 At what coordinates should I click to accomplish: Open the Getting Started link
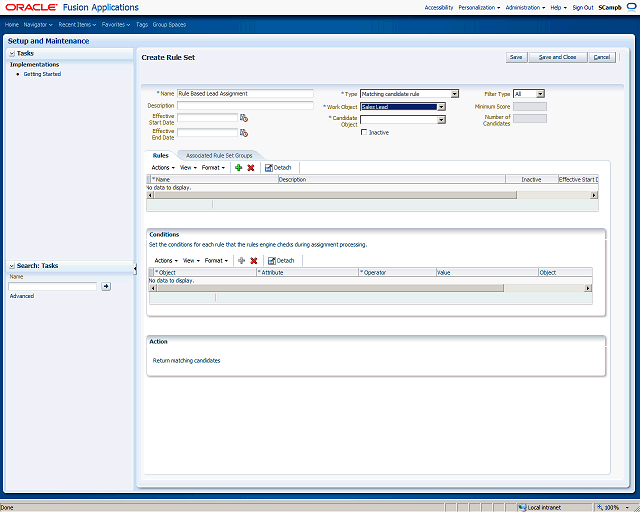coord(42,74)
